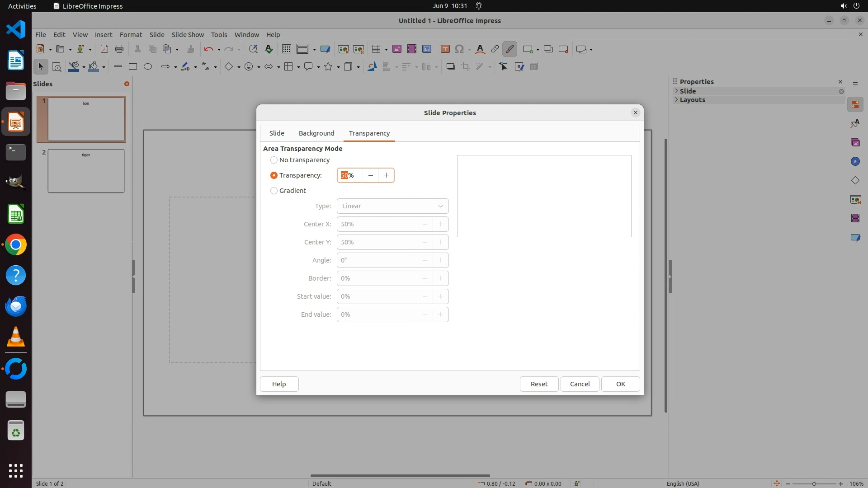Select the Ellipse drawing tool
Screen dimensions: 868x488
click(x=147, y=67)
